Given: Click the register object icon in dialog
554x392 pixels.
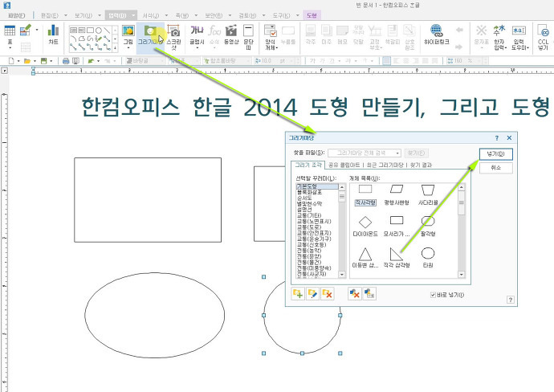Looking at the screenshot, I should [x=369, y=293].
